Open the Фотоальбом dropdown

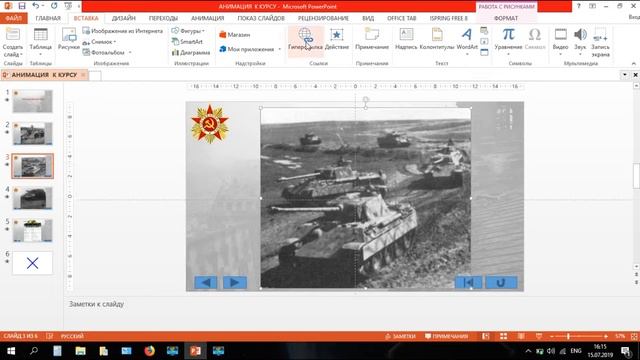107,52
